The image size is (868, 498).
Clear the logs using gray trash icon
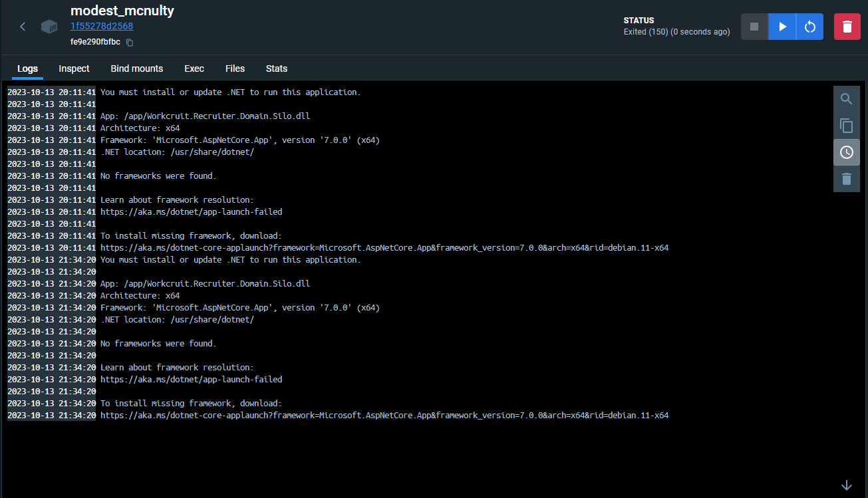846,179
